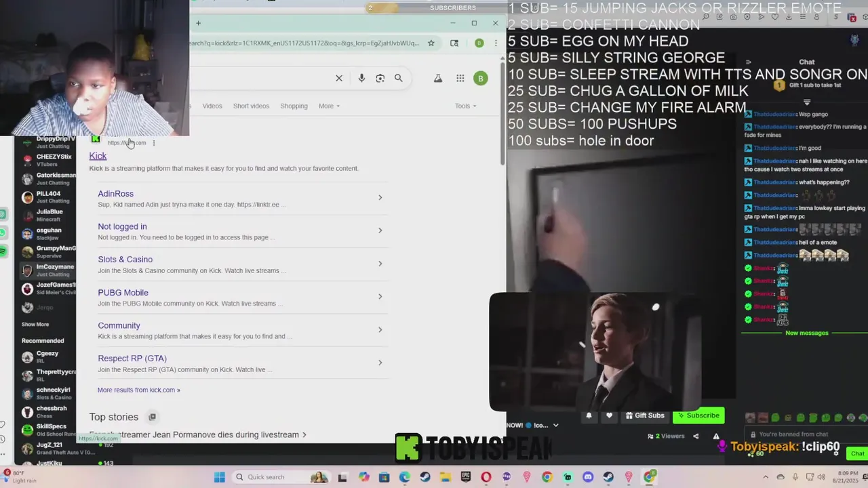Open Chrome three-dot menu
This screenshot has width=868, height=488.
click(x=496, y=43)
